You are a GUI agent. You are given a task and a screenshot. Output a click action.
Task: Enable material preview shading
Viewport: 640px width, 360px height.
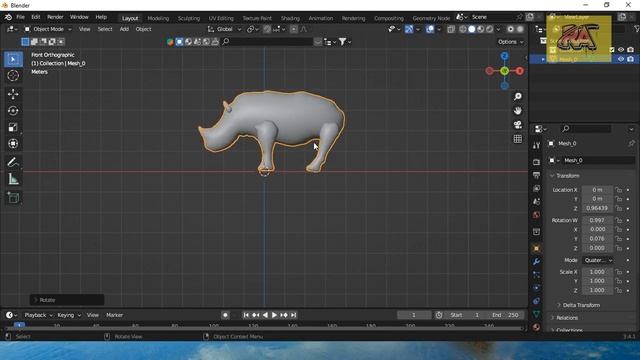pos(481,29)
